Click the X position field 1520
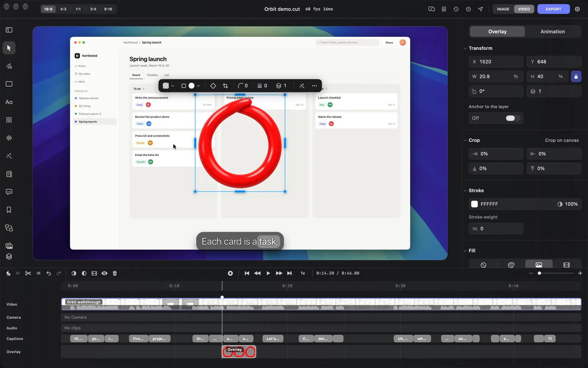The height and width of the screenshot is (368, 588). [x=496, y=62]
